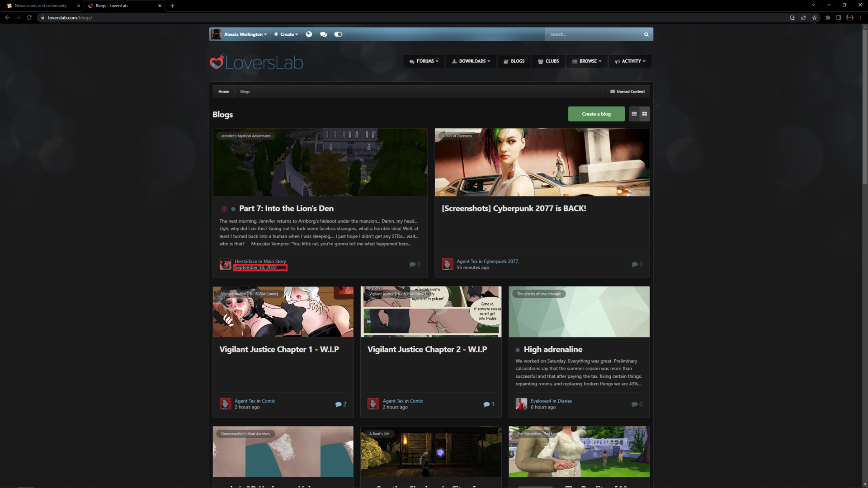Click the LoversLab logo
This screenshot has width=868, height=488.
[x=256, y=62]
